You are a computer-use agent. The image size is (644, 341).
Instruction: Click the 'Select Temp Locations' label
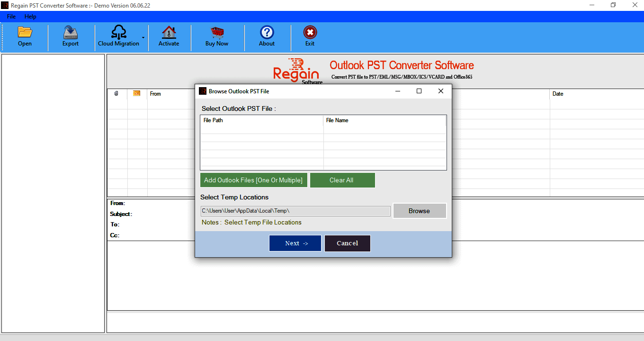pos(234,197)
